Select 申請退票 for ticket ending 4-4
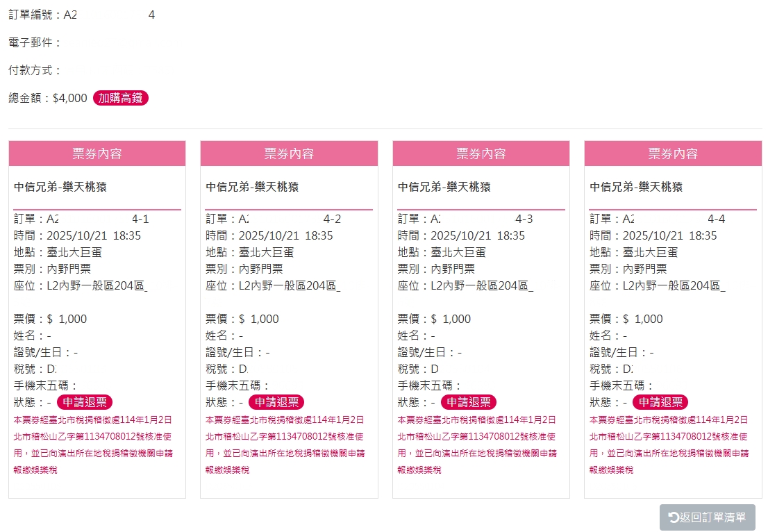The image size is (768, 532). (660, 402)
